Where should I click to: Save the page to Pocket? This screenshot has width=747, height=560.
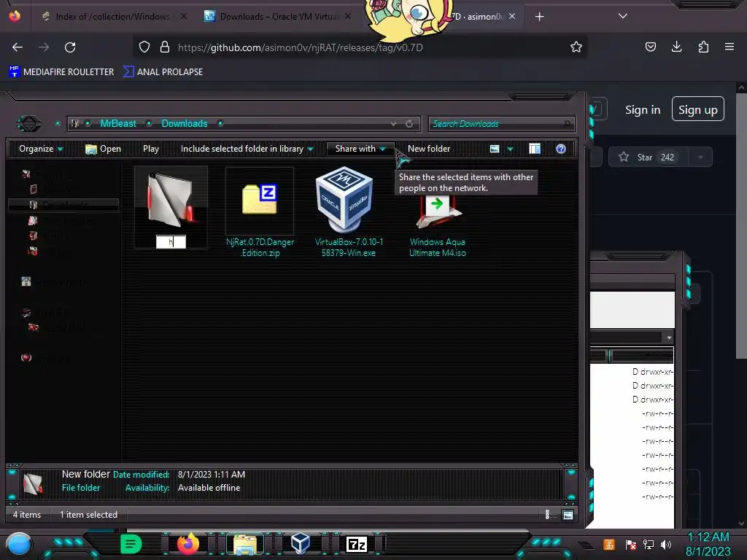(x=650, y=47)
